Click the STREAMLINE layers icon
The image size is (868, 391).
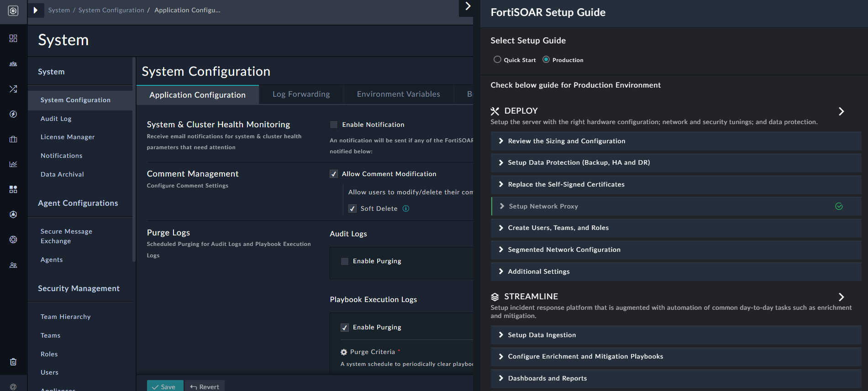pyautogui.click(x=495, y=297)
